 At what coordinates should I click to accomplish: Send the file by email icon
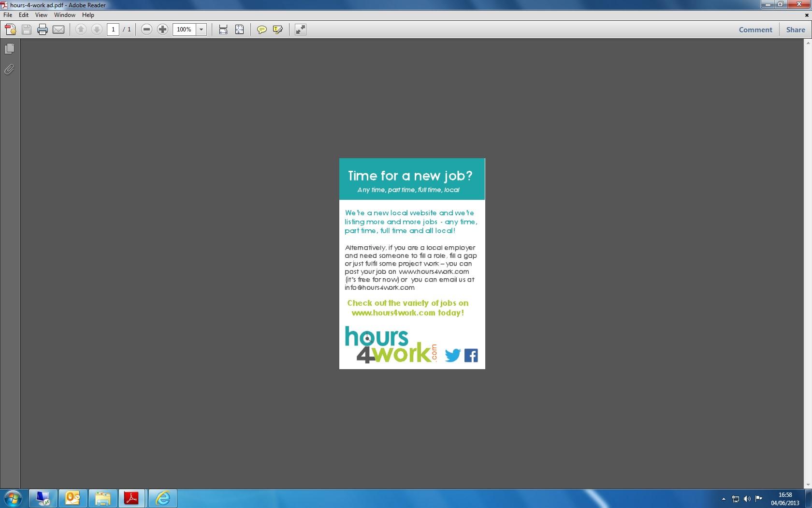coord(58,30)
